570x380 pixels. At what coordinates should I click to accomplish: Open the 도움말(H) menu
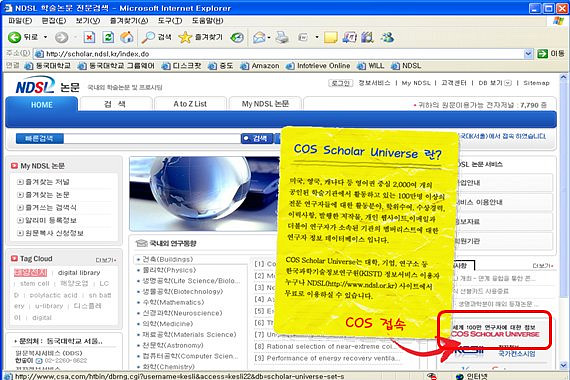pyautogui.click(x=207, y=21)
